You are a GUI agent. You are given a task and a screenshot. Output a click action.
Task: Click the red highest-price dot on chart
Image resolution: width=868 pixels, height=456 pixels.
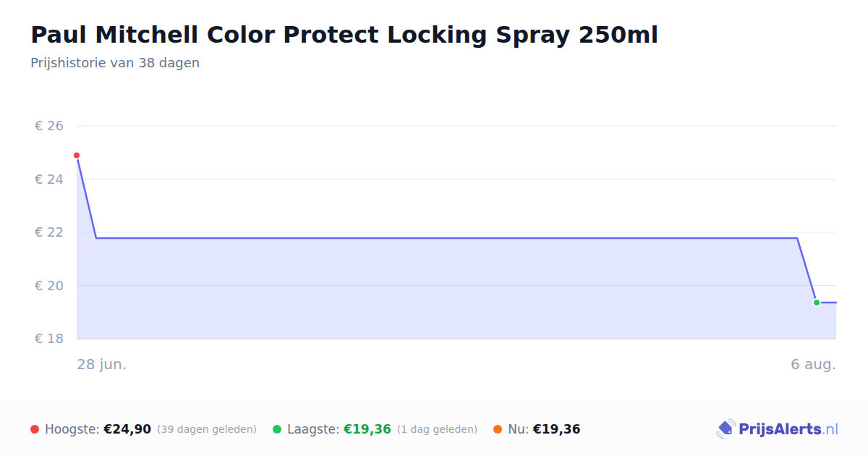[x=77, y=156]
